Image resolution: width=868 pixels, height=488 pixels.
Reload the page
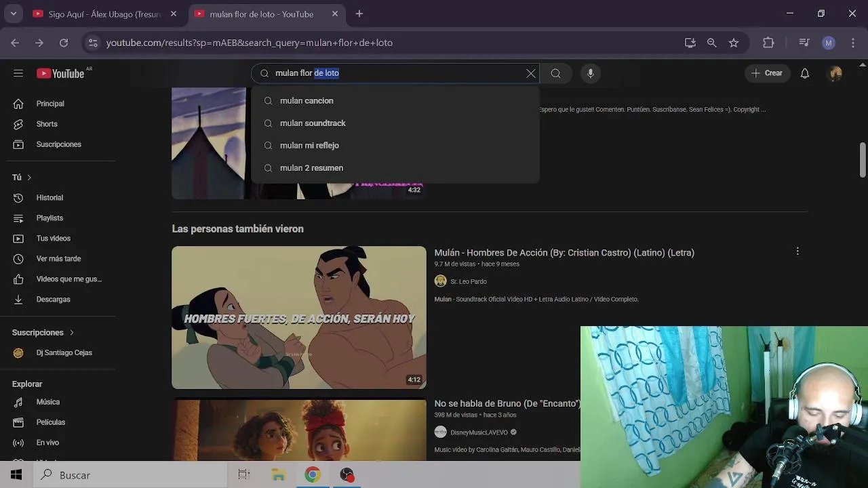pos(64,43)
